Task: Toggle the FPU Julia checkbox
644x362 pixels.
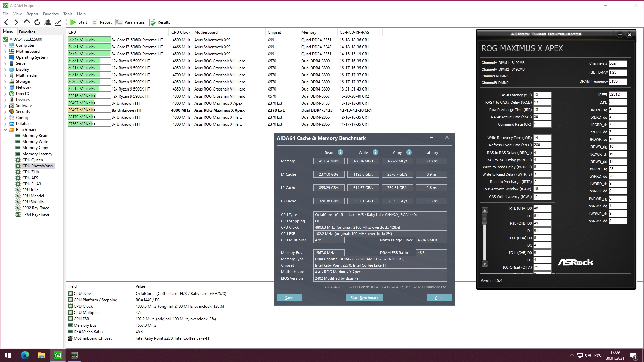Action: coord(18,190)
